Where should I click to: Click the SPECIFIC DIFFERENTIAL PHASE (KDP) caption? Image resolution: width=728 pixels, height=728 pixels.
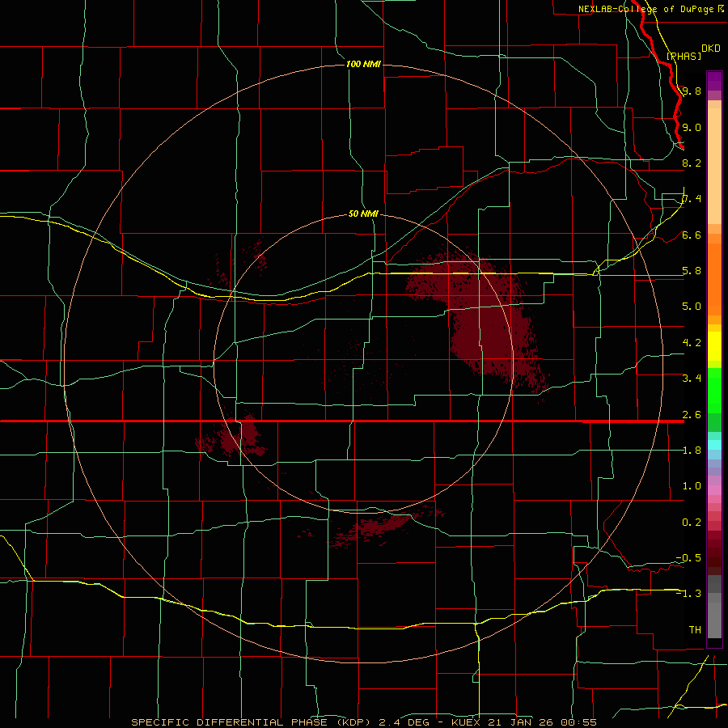(252, 722)
